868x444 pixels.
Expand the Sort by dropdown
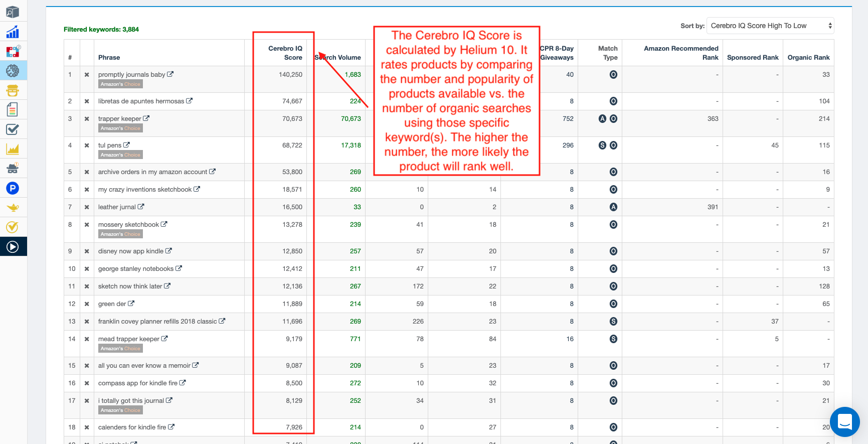point(770,26)
